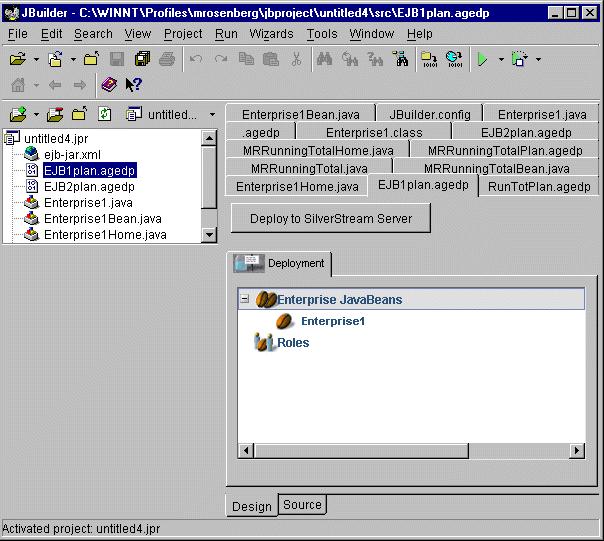Viewport: 604px width, 541px height.
Task: Click the Help Topics book icon
Action: 109,84
